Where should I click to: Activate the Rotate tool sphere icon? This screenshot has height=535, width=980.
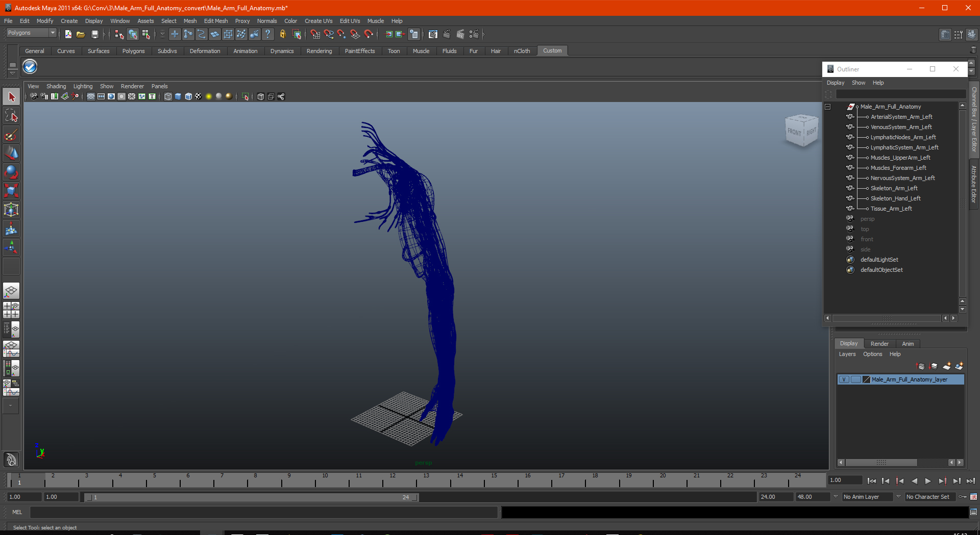tap(11, 172)
